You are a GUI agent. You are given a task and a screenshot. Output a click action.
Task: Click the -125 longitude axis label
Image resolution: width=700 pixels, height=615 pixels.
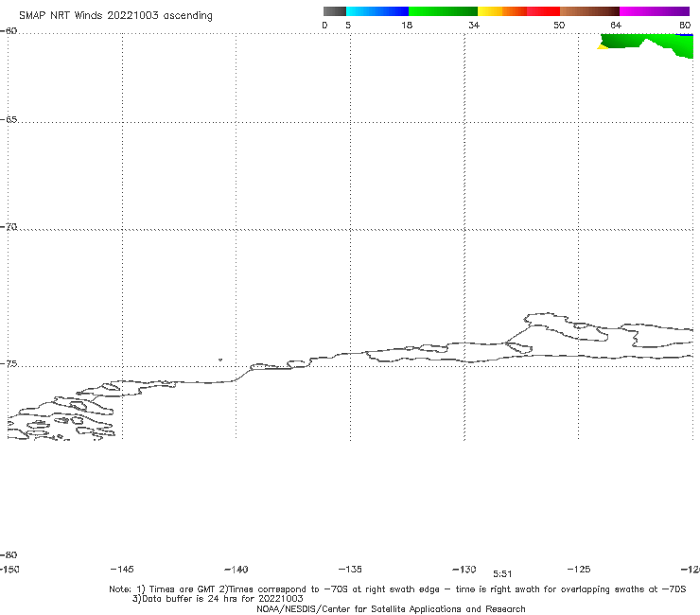(579, 569)
